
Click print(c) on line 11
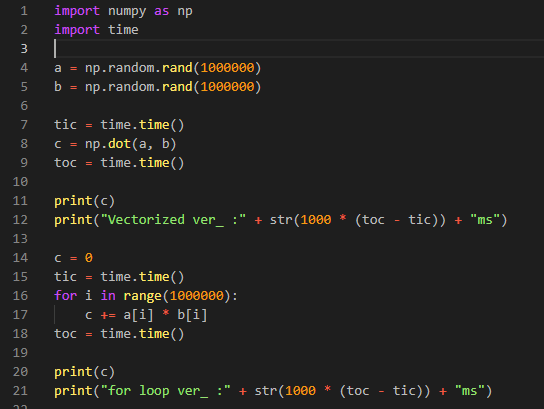click(84, 201)
